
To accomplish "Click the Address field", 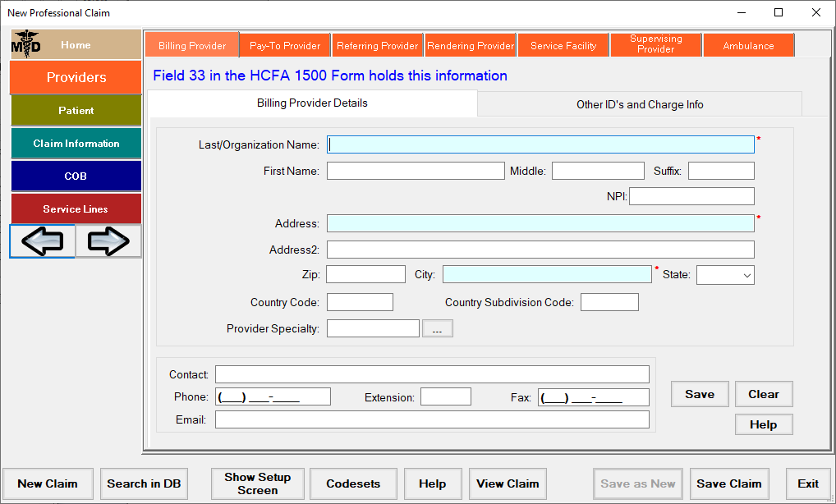I will (540, 223).
